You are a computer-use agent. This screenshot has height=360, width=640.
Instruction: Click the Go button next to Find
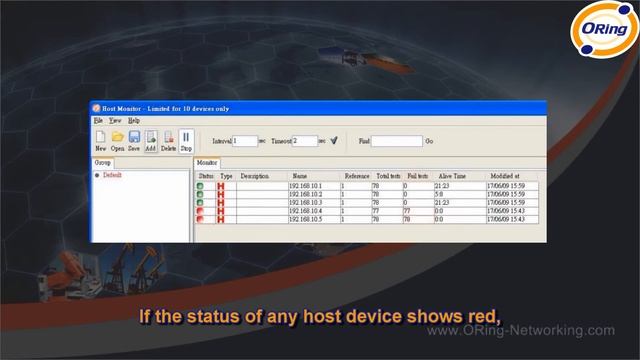429,141
